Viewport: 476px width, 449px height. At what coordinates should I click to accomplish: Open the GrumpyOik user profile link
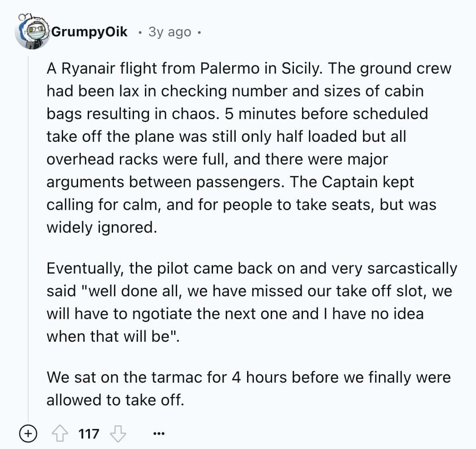coord(89,32)
